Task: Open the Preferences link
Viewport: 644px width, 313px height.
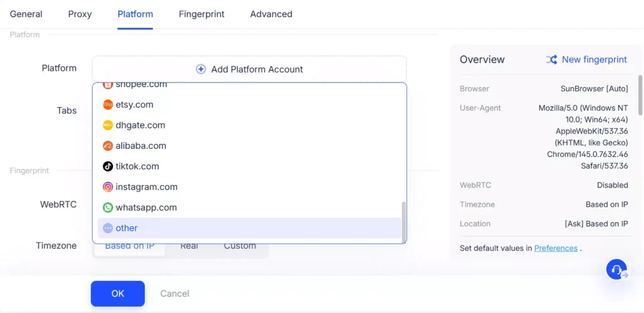Action: point(555,248)
